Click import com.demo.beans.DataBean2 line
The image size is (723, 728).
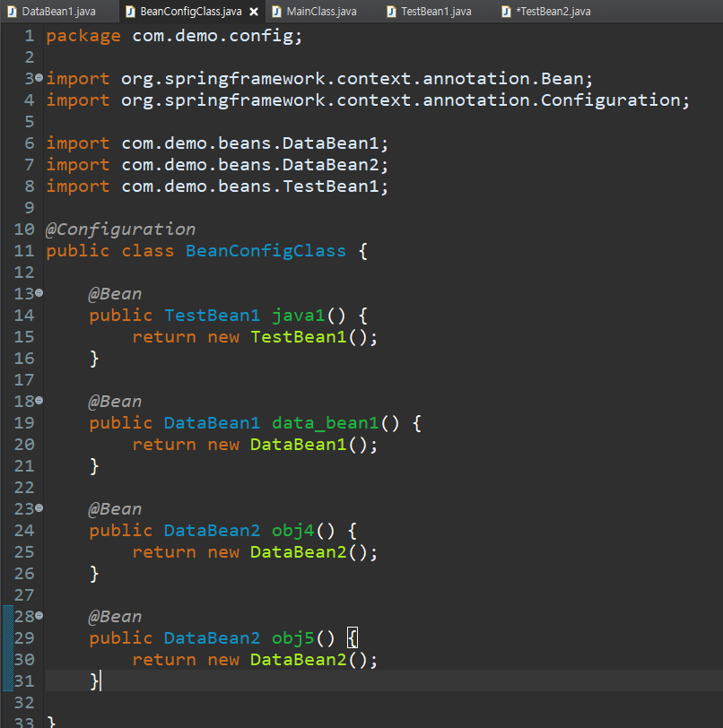(x=217, y=165)
